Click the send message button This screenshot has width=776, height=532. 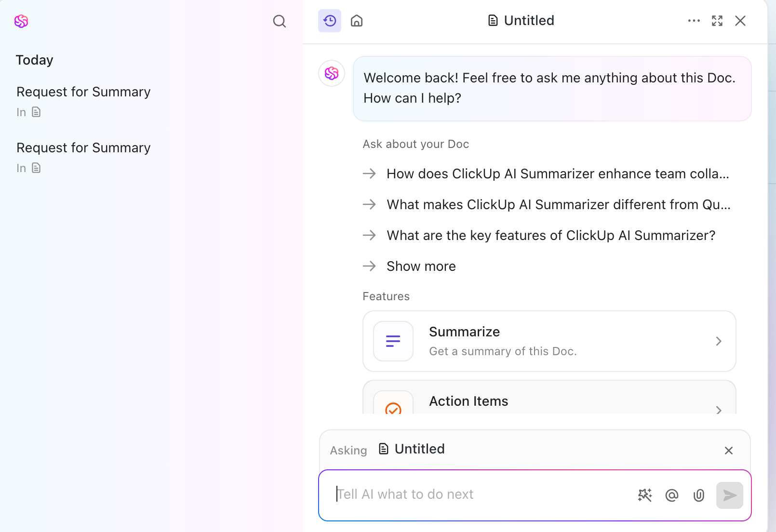click(x=729, y=495)
